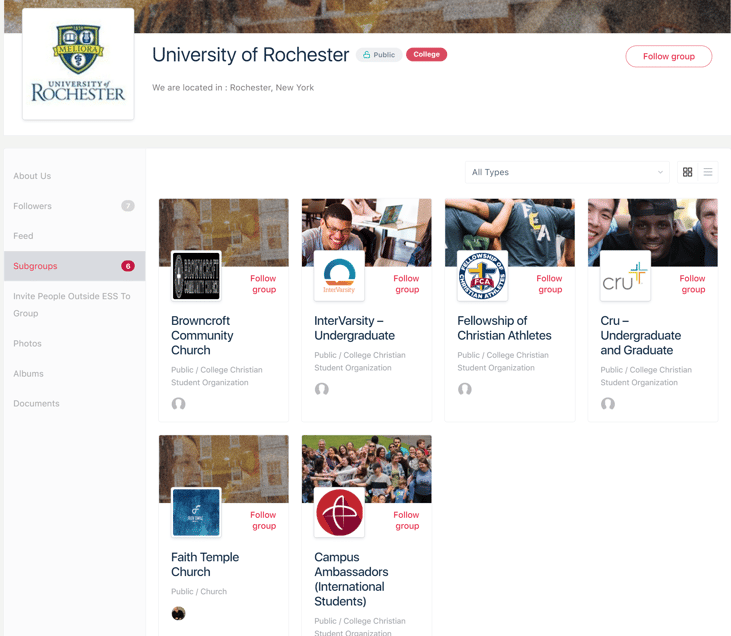The height and width of the screenshot is (636, 731).
Task: Click 'Public / Church' label under Faith Temple Church
Action: point(199,591)
